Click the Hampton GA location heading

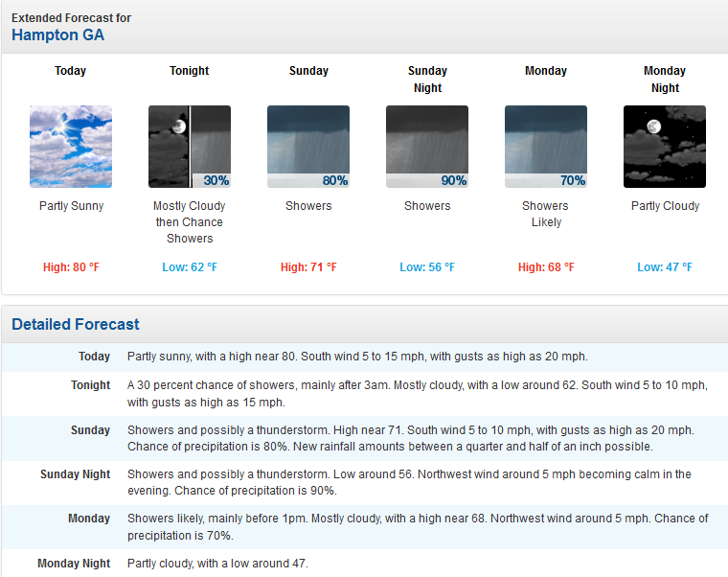click(x=58, y=35)
